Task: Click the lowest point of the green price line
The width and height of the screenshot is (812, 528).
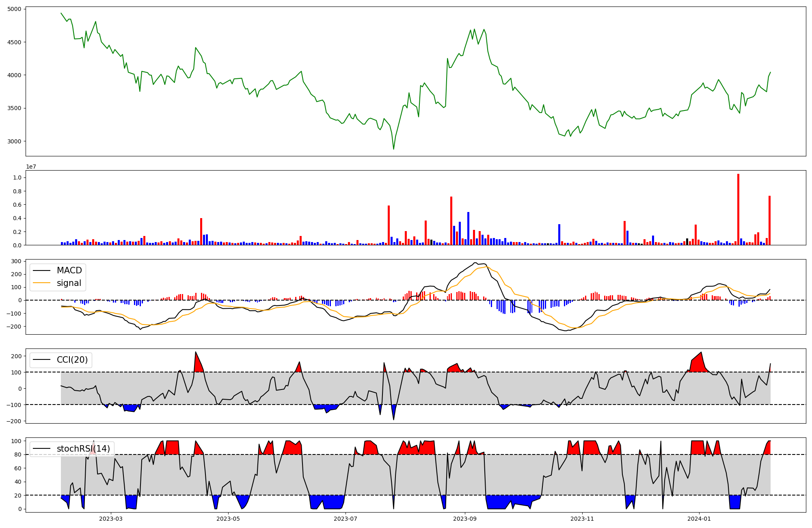Action: [x=393, y=149]
